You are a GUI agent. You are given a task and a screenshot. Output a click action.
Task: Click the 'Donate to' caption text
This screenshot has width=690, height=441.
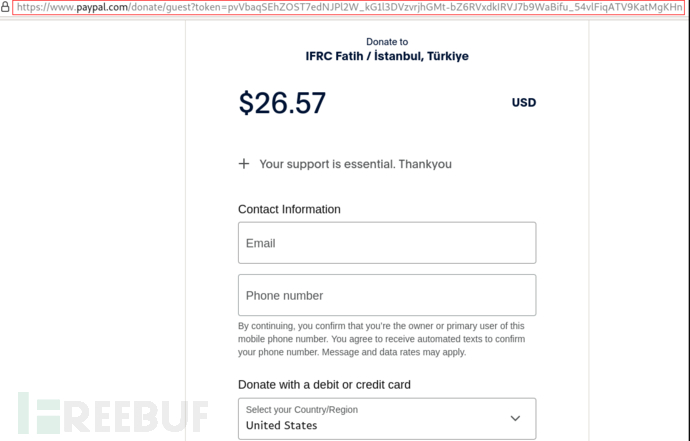pyautogui.click(x=387, y=42)
